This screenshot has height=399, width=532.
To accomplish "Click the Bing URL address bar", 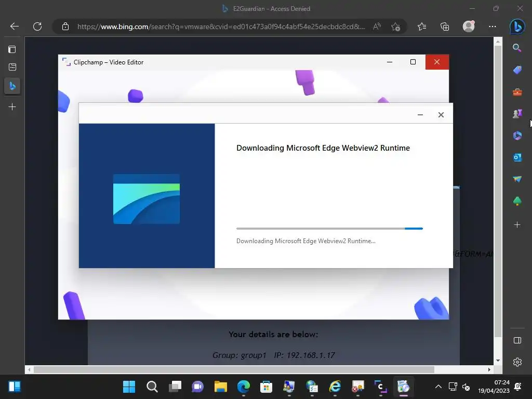I will [x=221, y=26].
